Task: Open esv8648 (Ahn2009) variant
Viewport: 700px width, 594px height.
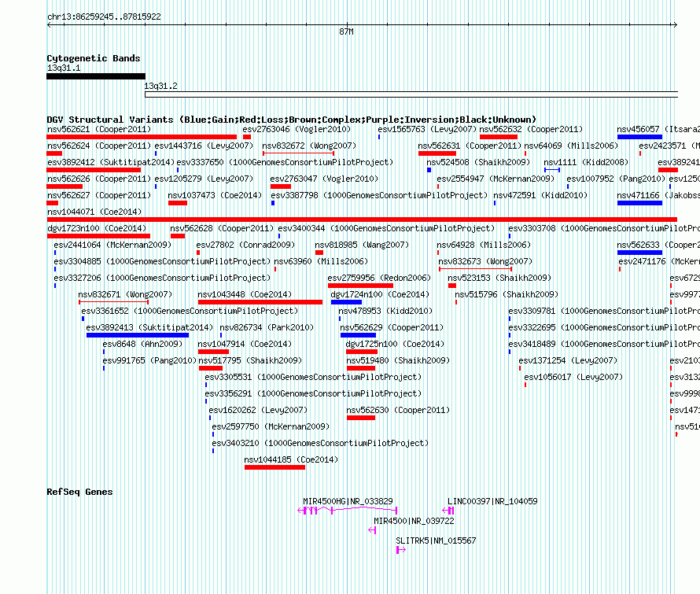Action: pos(142,345)
